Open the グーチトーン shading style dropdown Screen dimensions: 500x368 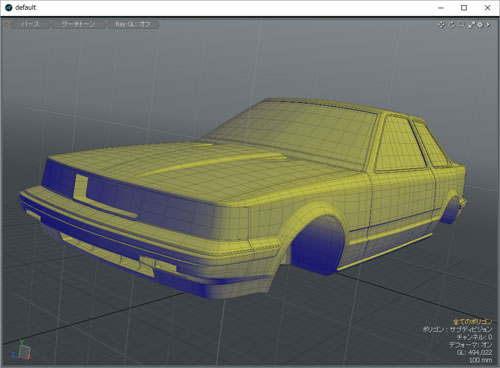(x=79, y=24)
